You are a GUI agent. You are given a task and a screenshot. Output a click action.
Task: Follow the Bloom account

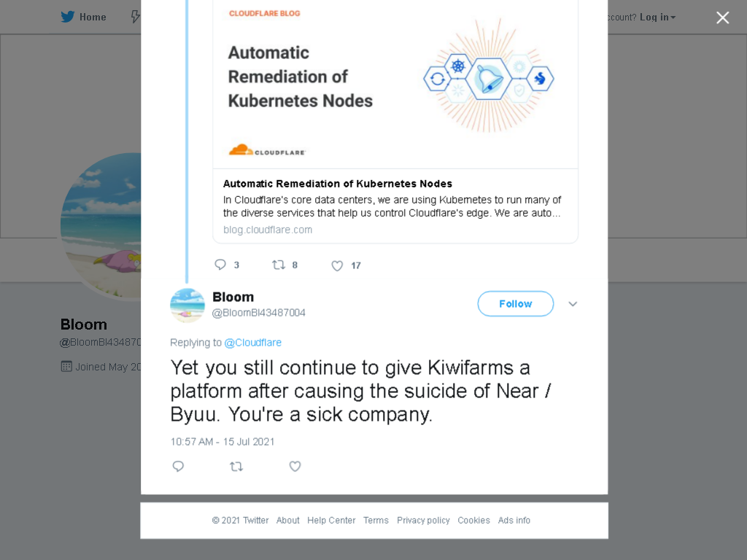516,304
